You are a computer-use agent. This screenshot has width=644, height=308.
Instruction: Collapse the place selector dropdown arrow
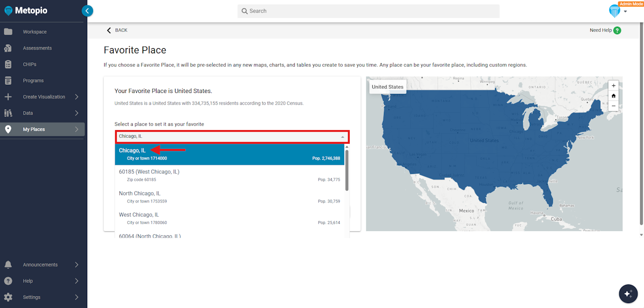[343, 137]
